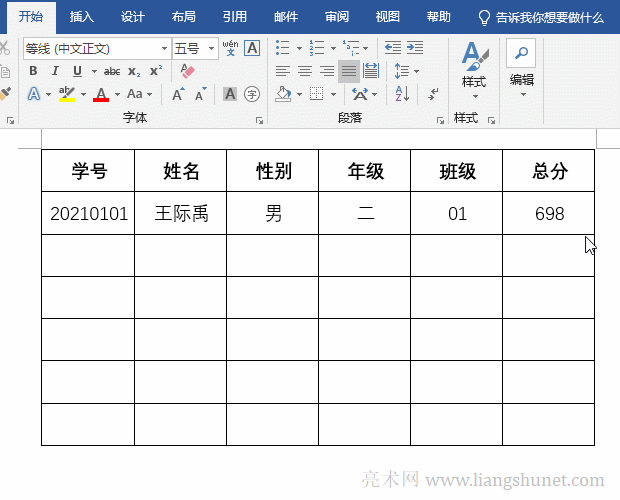Toggle Subscript formatting

coord(134,71)
